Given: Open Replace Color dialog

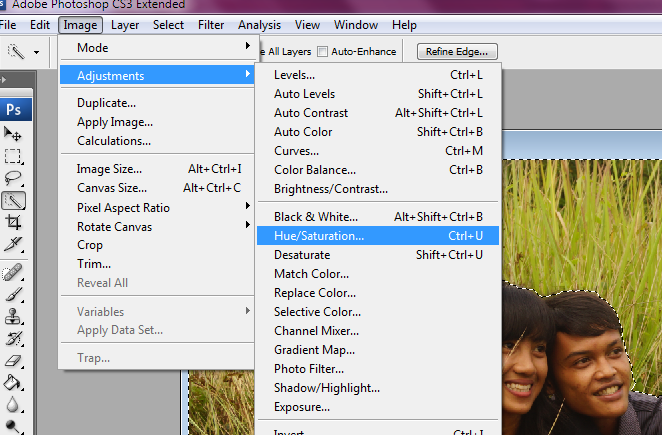Looking at the screenshot, I should [x=378, y=293].
